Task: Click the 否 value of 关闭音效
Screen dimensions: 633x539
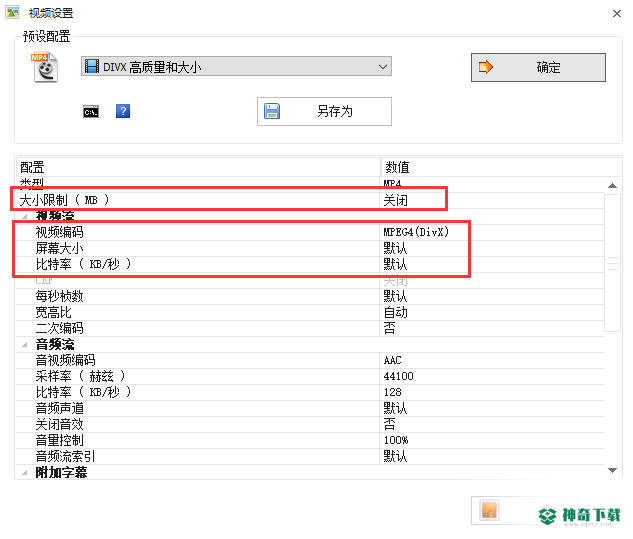Action: click(389, 424)
